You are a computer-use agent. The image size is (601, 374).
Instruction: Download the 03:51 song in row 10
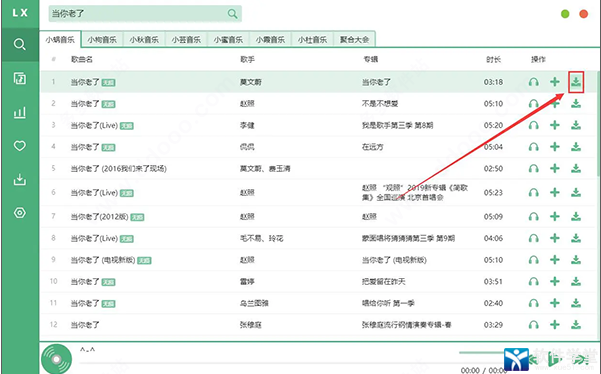[576, 281]
